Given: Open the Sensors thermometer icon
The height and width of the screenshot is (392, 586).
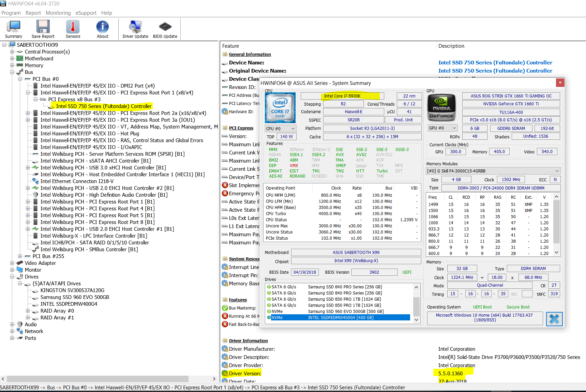Looking at the screenshot, I should 73,27.
